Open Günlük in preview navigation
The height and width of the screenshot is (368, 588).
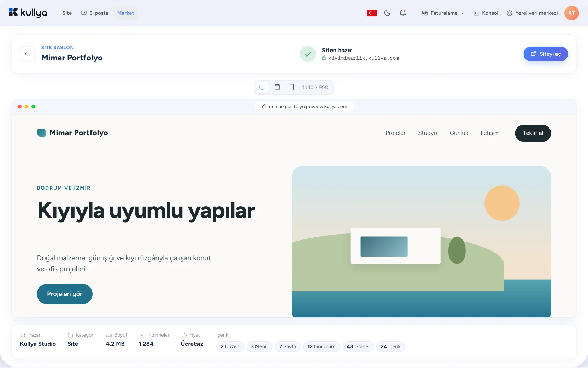tap(459, 133)
